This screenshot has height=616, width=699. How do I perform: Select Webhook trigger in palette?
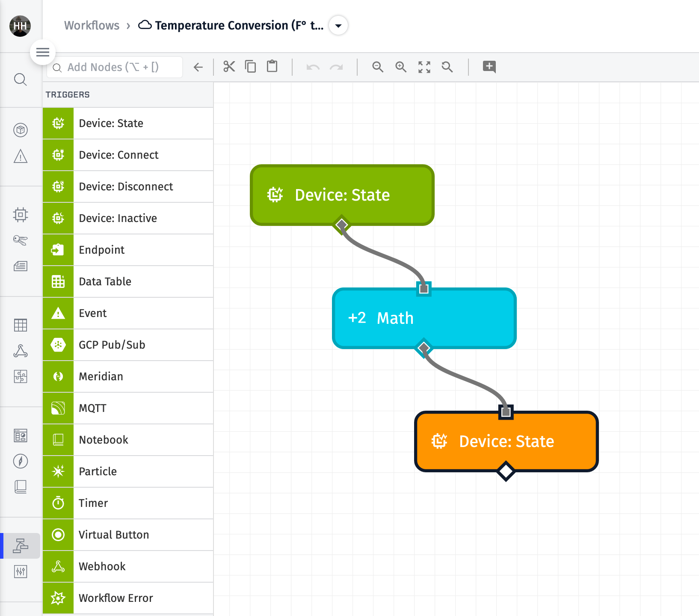tap(128, 566)
